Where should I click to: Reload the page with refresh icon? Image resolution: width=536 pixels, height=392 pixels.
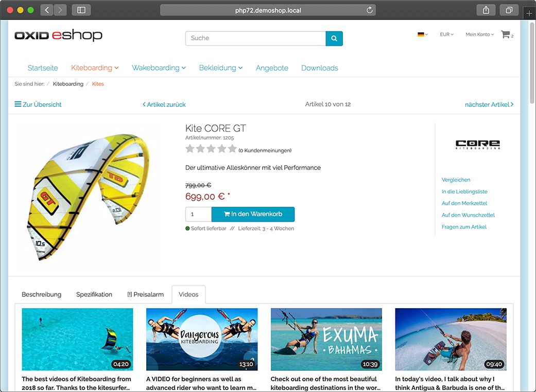coord(370,10)
